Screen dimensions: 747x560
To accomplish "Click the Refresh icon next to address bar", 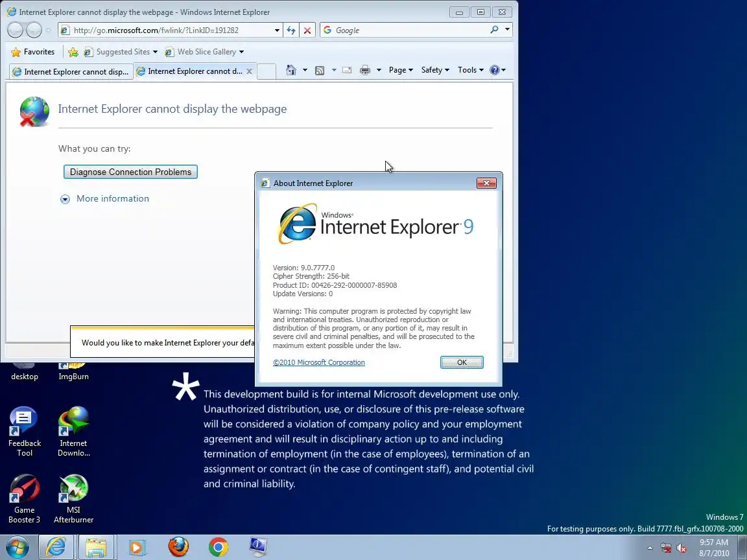I will (291, 30).
